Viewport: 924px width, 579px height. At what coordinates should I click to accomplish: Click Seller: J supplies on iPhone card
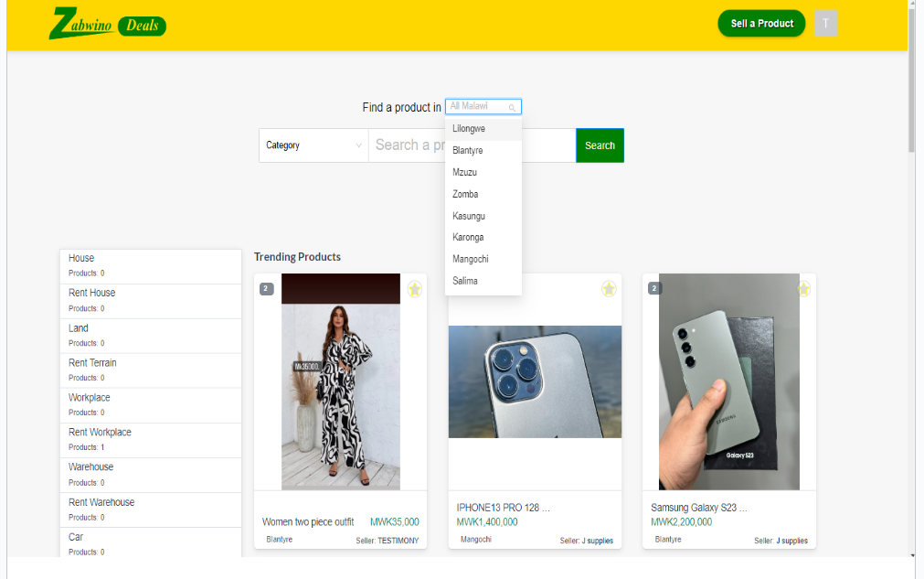[587, 541]
